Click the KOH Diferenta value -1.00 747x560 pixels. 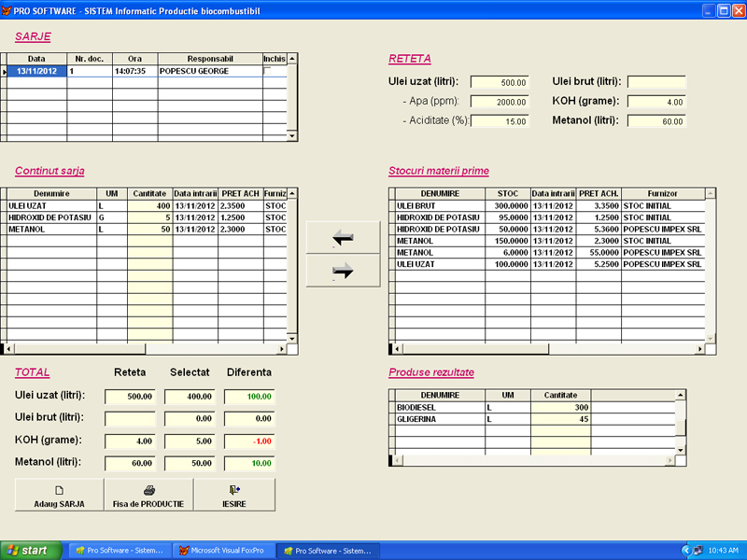click(x=249, y=441)
